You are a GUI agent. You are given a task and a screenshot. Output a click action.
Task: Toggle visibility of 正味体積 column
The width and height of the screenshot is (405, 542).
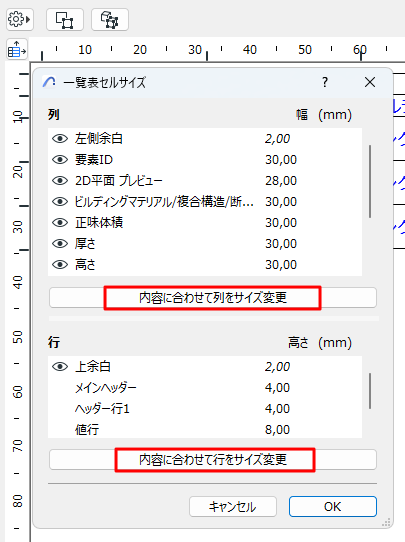[60, 223]
